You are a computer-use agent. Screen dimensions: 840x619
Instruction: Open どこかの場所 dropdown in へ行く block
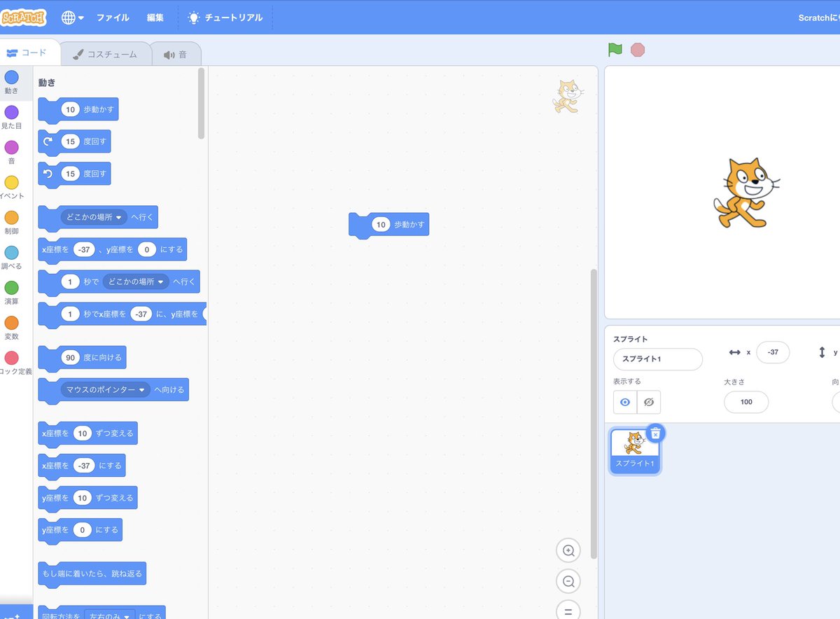[x=94, y=217]
